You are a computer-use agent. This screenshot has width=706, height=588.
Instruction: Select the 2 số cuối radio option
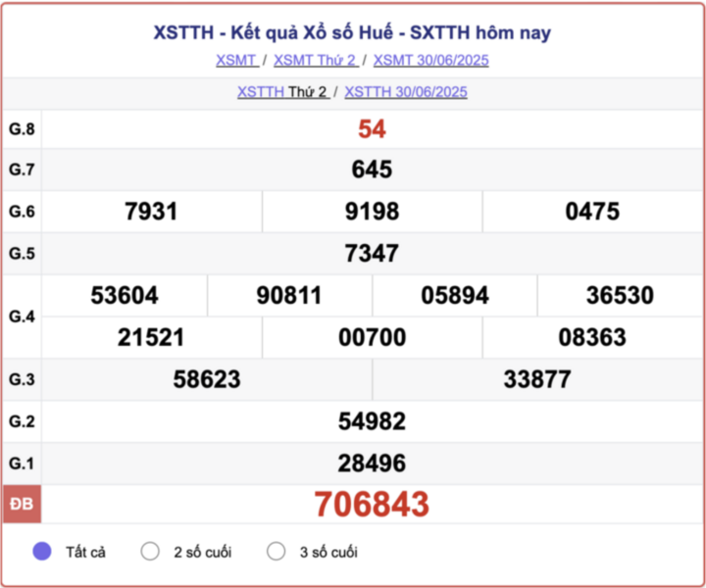point(150,551)
